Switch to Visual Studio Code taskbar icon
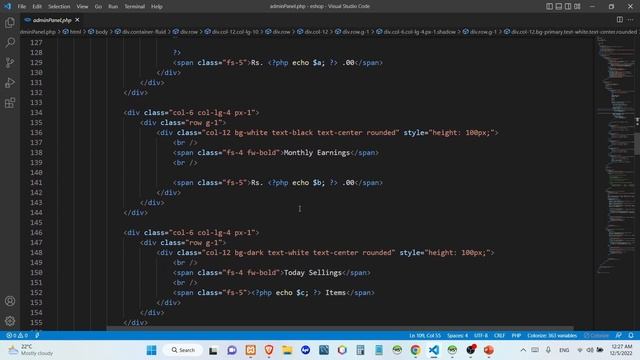640x360 pixels. (x=434, y=350)
